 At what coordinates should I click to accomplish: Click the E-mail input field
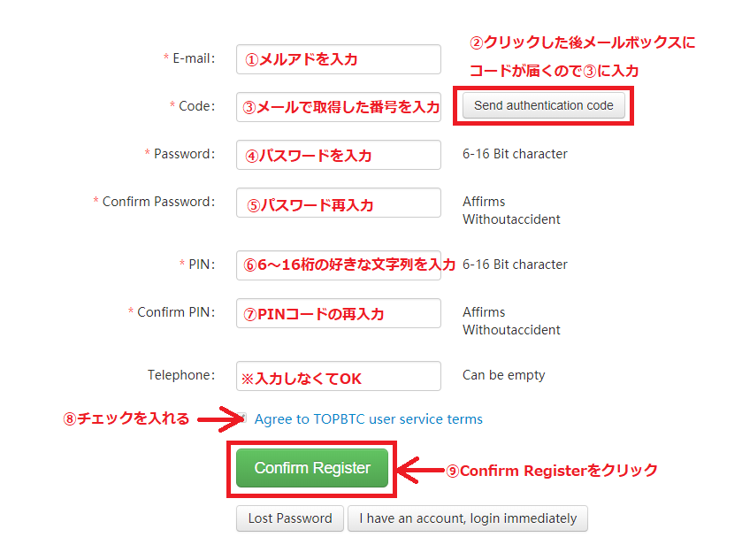339,59
